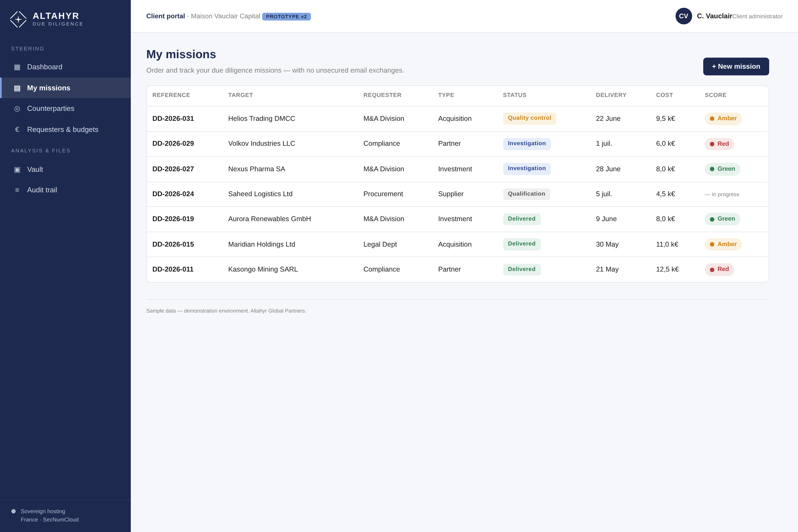Sort by the REQUESTER column header

382,95
